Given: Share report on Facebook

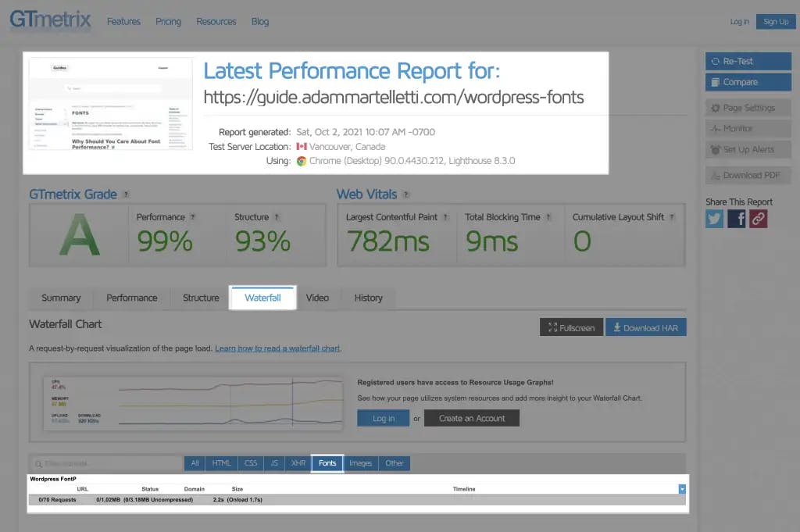Looking at the screenshot, I should pyautogui.click(x=736, y=219).
